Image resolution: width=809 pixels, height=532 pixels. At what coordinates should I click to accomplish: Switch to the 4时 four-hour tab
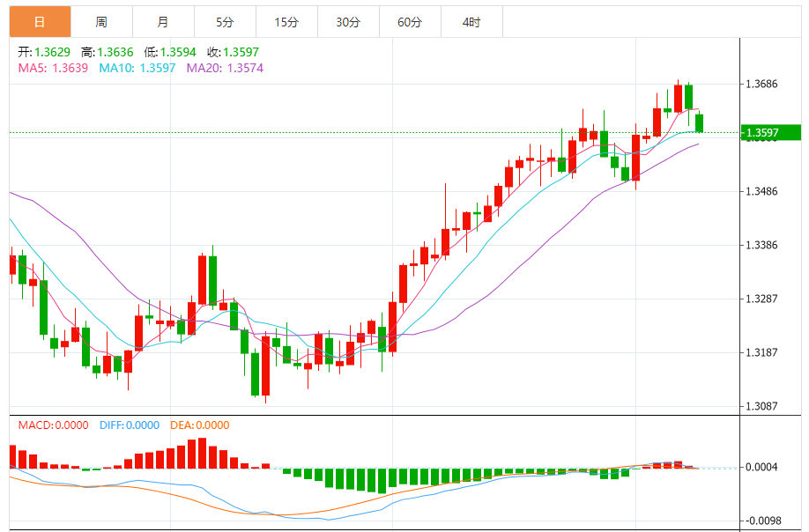(471, 22)
